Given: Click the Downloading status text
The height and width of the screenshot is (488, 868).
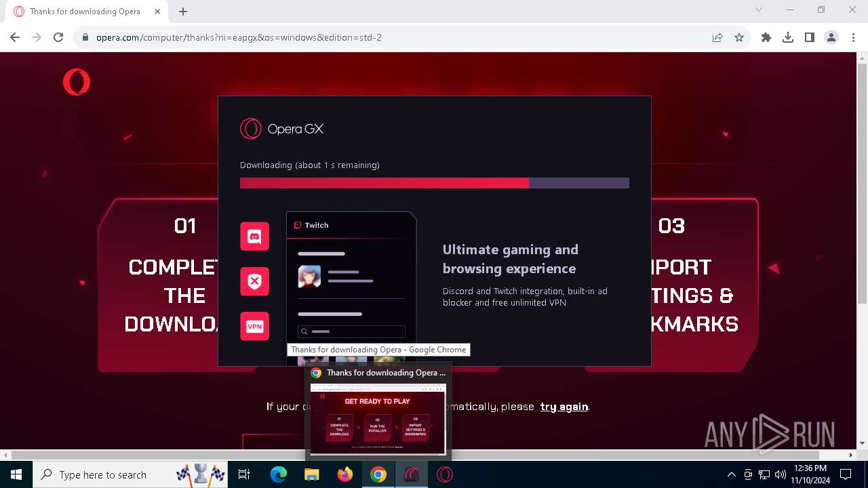Looking at the screenshot, I should pos(310,165).
